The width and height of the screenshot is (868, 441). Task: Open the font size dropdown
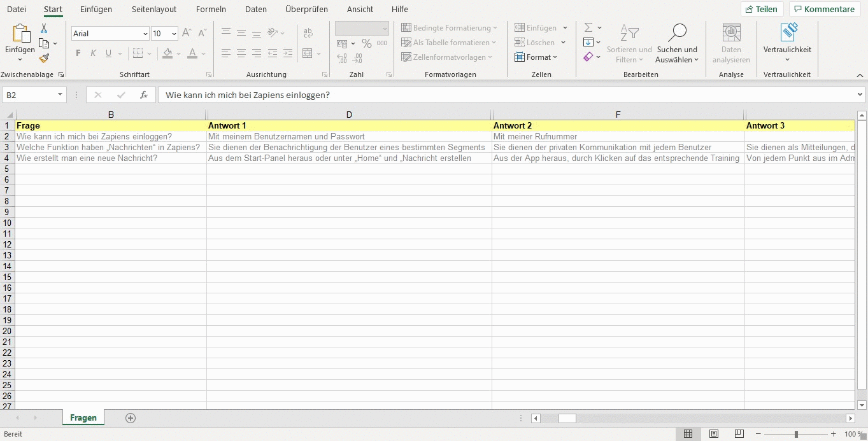(x=174, y=34)
